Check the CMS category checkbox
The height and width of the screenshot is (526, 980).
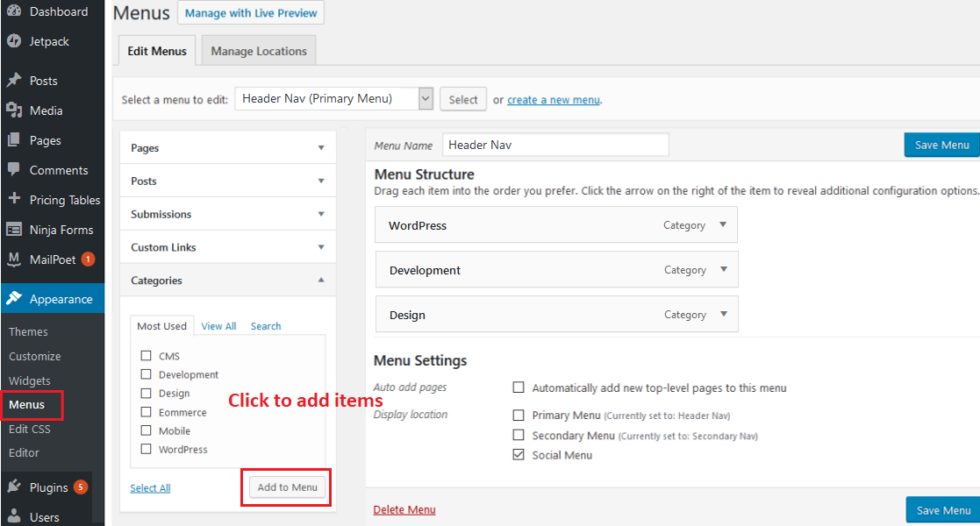(x=147, y=356)
